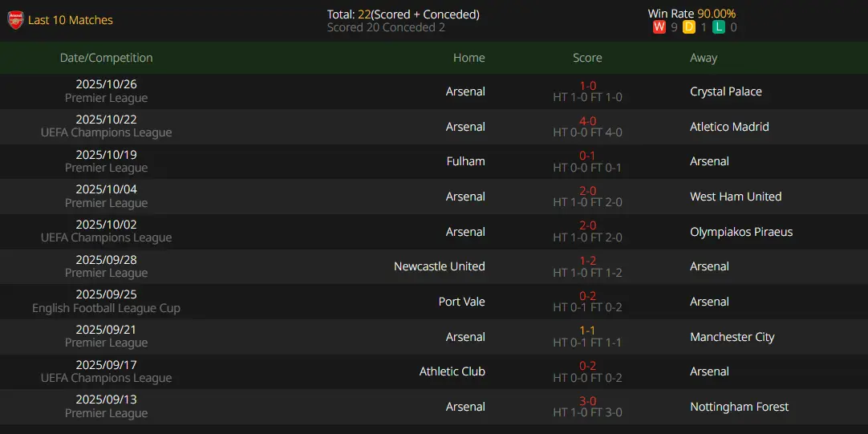Open Olympiakos Piraeus team link
This screenshot has height=434, width=868.
tap(741, 231)
